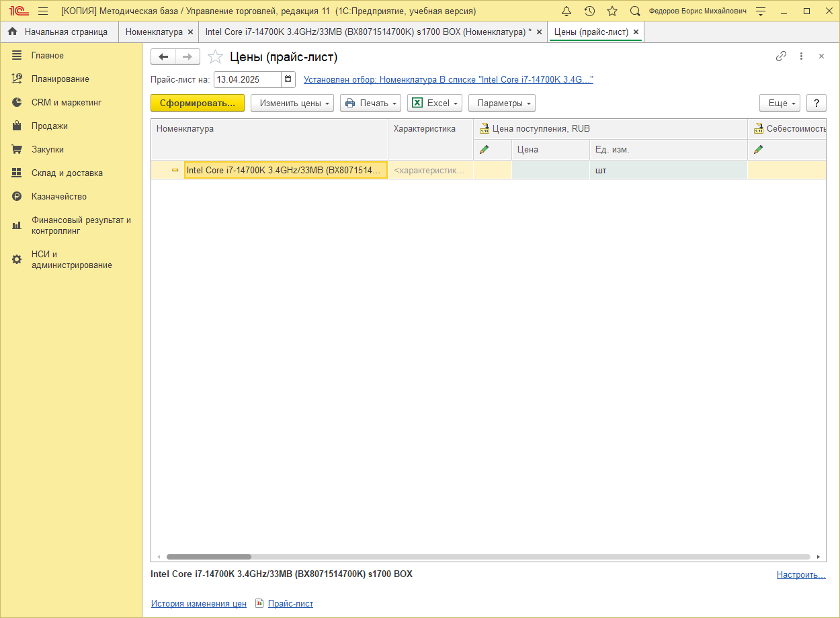
Task: Open the Excel export dropdown
Action: click(435, 103)
